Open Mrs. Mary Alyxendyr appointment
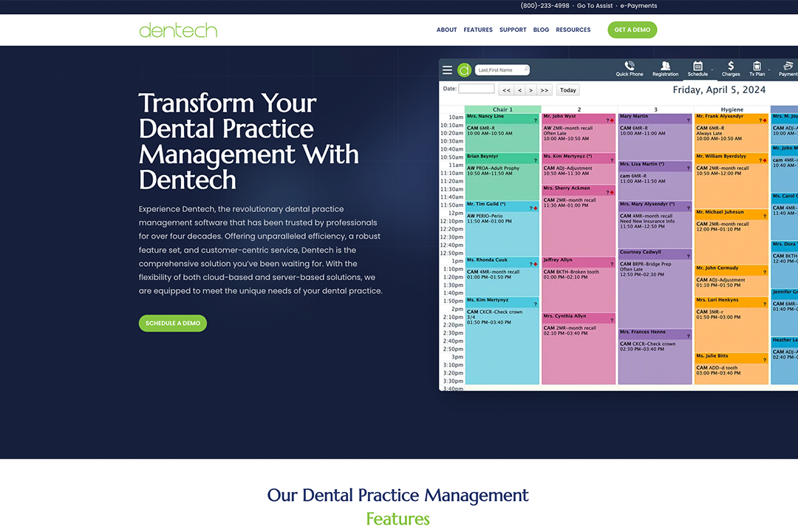 (655, 224)
